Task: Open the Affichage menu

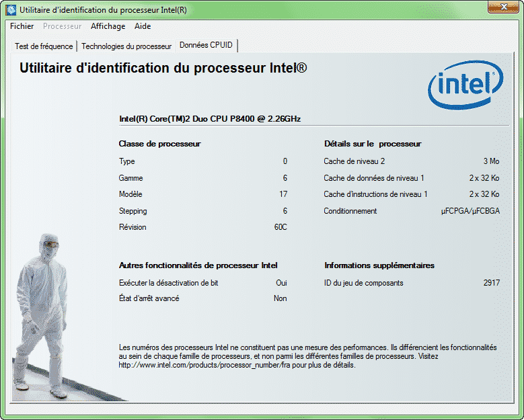Action: 108,26
